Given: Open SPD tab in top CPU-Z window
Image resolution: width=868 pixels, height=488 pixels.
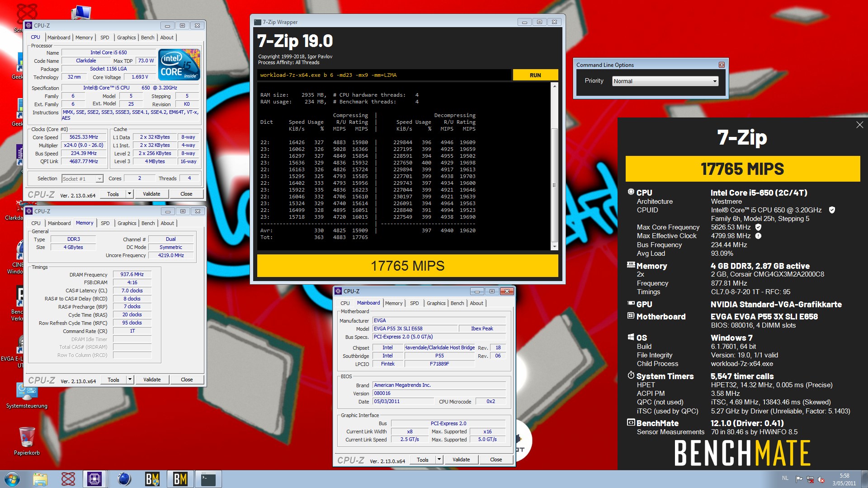Looking at the screenshot, I should (104, 38).
